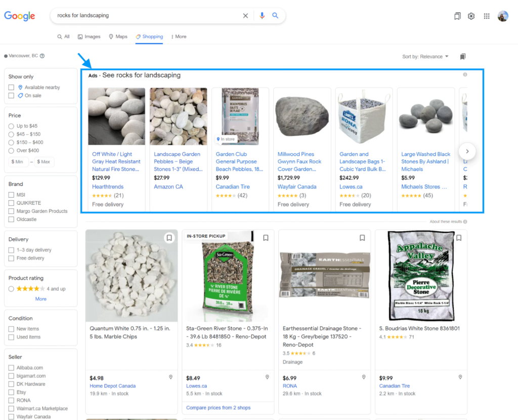Open saved items bookmark in header
This screenshot has height=420, width=518.
[457, 16]
